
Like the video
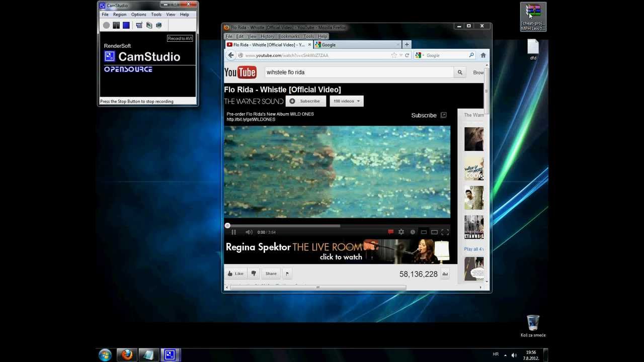[235, 274]
